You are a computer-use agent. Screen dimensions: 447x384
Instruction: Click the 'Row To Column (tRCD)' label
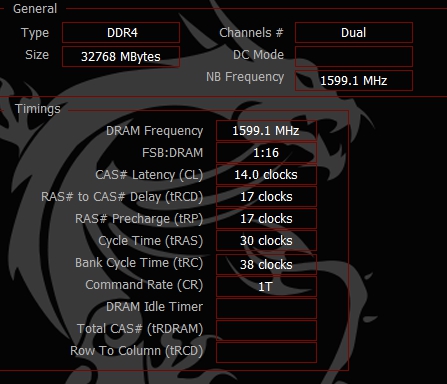pyautogui.click(x=136, y=351)
